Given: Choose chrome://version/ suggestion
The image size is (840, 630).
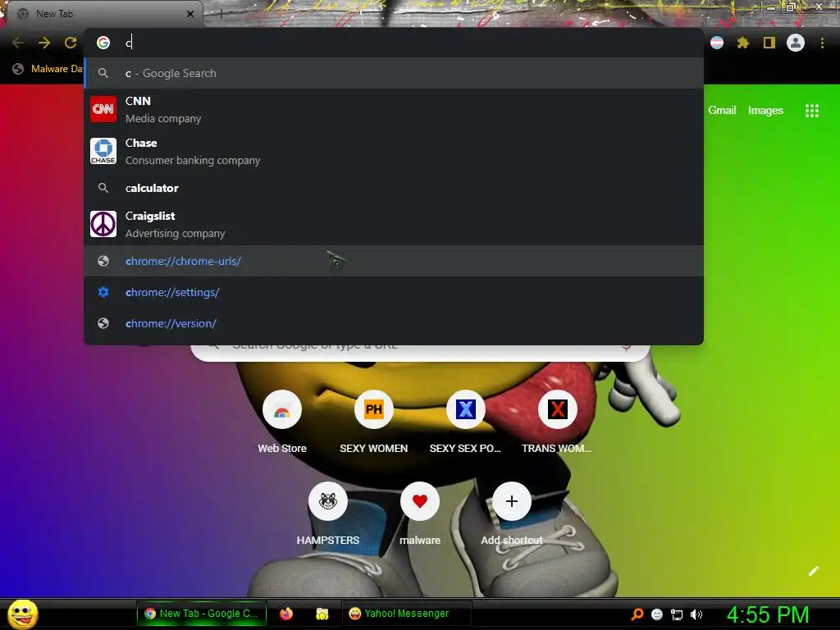Looking at the screenshot, I should click(x=394, y=323).
